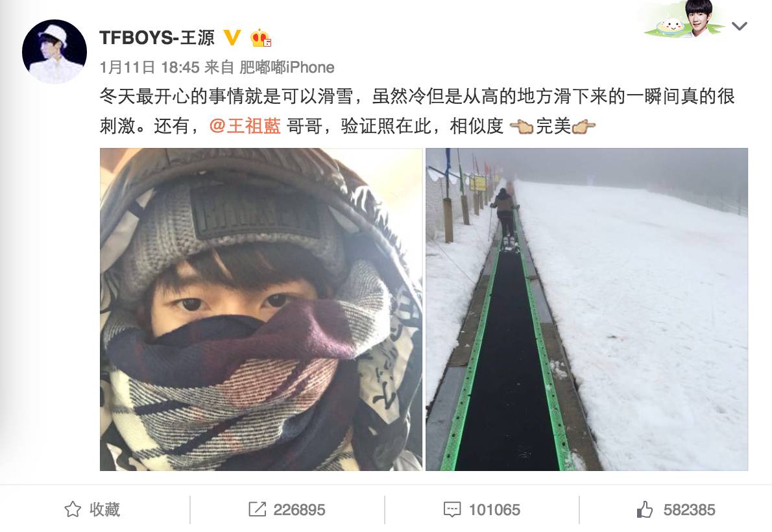Click the pointing hand emoji before 完美
The image size is (772, 532).
[522, 127]
